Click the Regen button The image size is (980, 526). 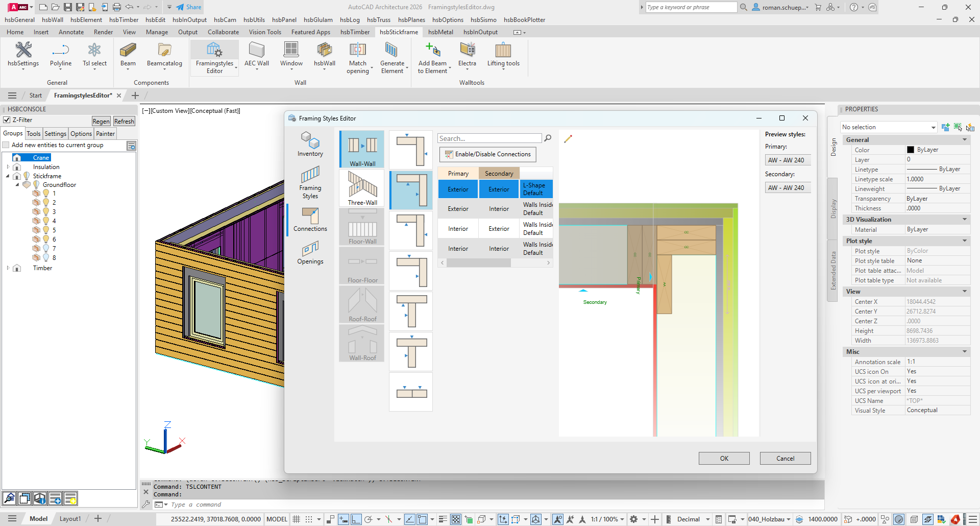coord(101,121)
